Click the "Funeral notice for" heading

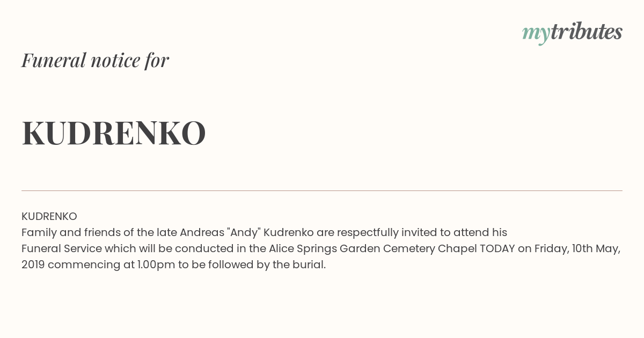pos(95,60)
